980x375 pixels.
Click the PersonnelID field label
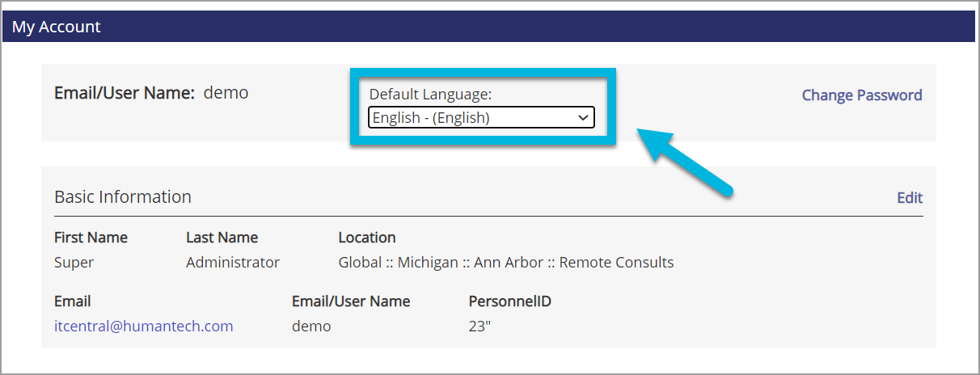pyautogui.click(x=510, y=301)
